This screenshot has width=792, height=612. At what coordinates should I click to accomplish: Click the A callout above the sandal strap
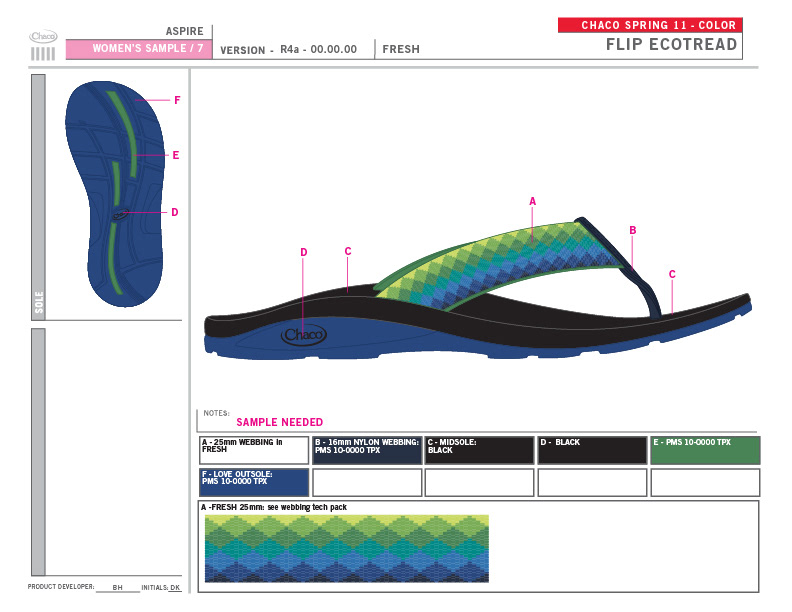[532, 201]
